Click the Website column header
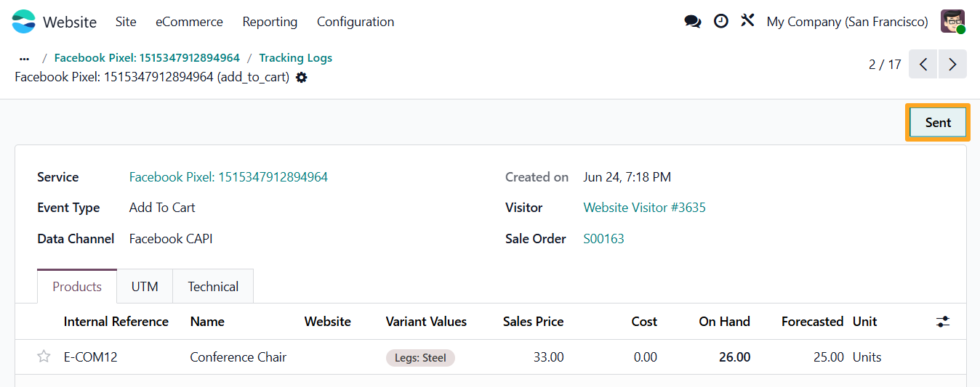Image resolution: width=980 pixels, height=387 pixels. tap(327, 322)
